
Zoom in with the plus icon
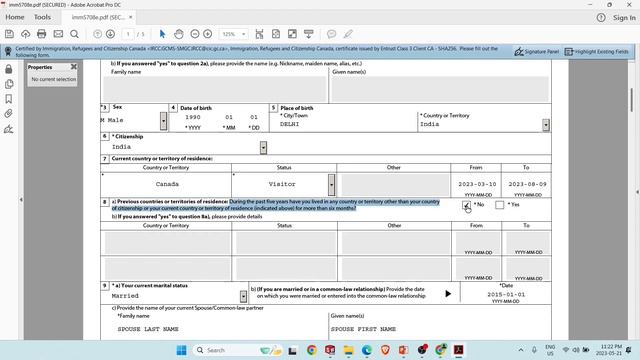point(207,34)
